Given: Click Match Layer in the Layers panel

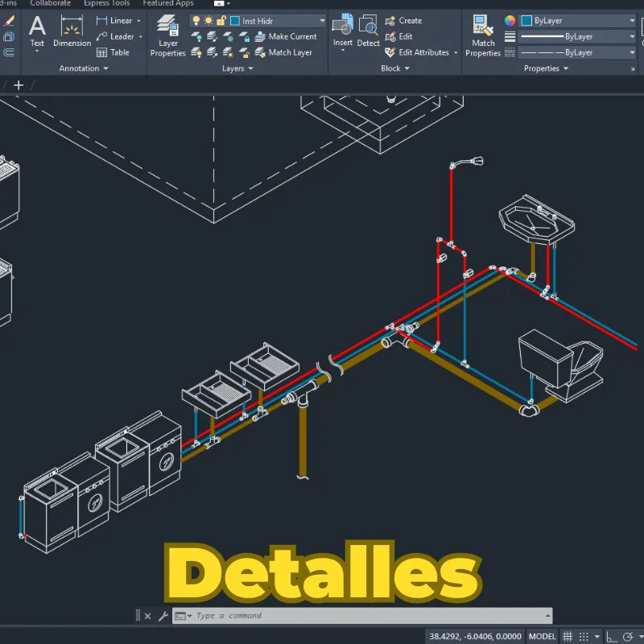Looking at the screenshot, I should click(x=287, y=52).
